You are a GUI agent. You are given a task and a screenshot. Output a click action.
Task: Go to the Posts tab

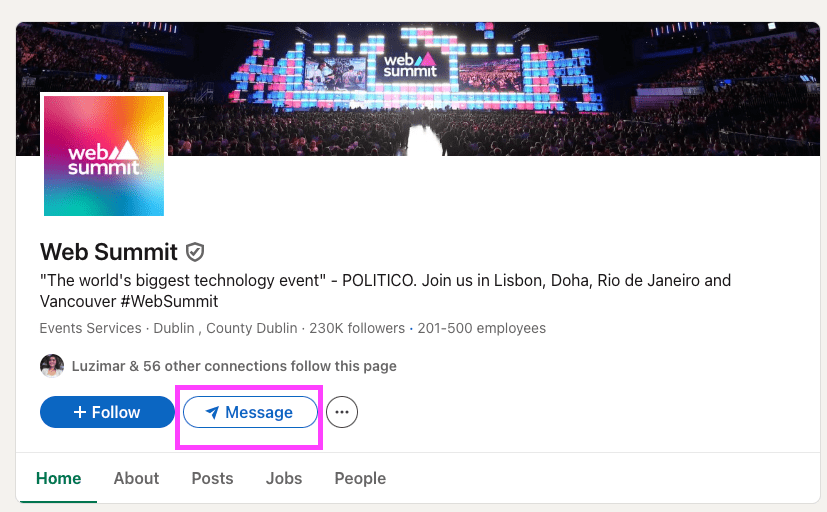(x=212, y=478)
